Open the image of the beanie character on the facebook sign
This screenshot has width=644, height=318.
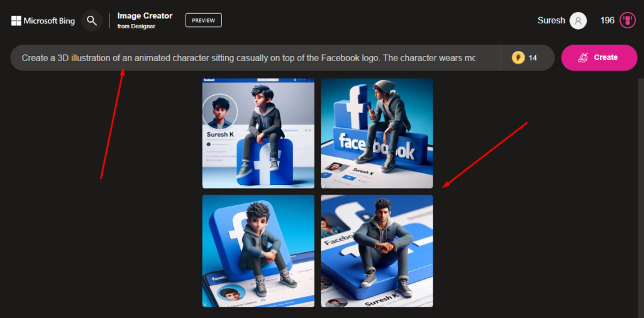pyautogui.click(x=377, y=133)
